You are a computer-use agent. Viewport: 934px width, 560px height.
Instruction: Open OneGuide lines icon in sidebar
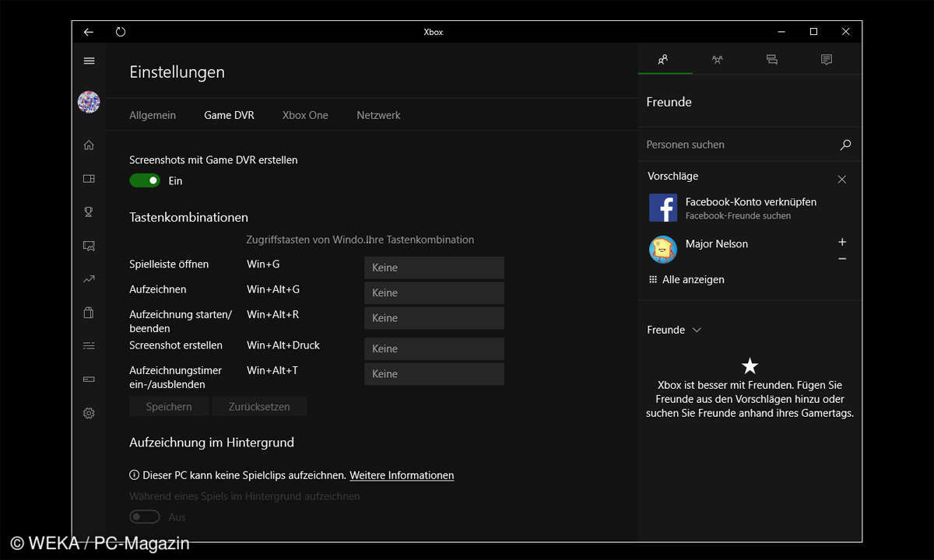[89, 346]
